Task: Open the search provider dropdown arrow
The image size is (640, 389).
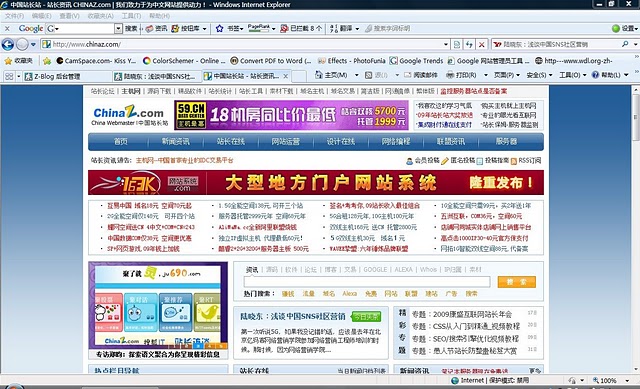Action: [x=636, y=44]
